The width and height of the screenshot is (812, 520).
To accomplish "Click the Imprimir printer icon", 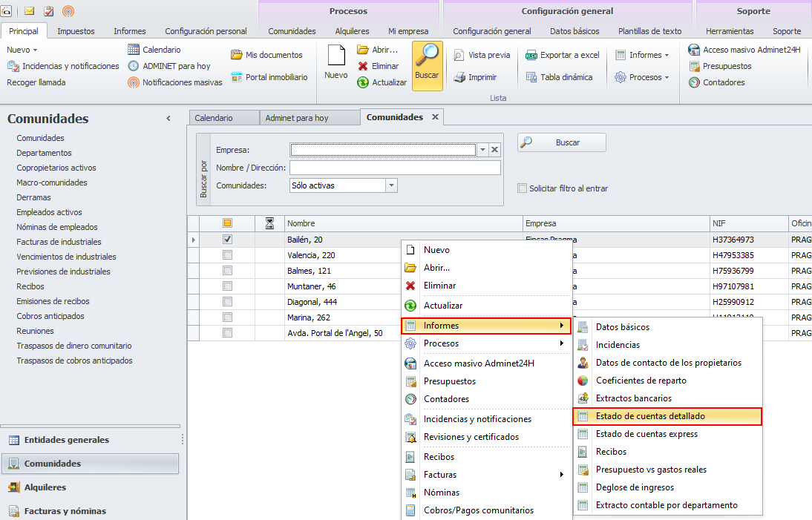I will pyautogui.click(x=459, y=77).
